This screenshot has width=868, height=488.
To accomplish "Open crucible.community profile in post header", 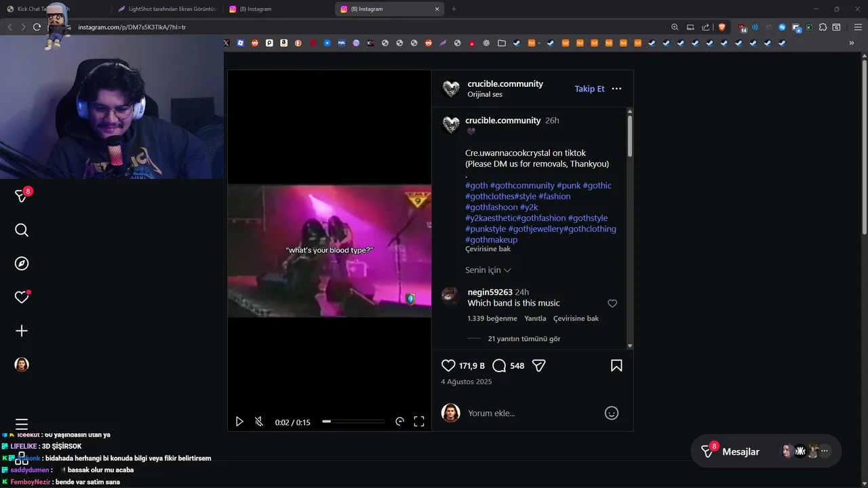I will [505, 84].
